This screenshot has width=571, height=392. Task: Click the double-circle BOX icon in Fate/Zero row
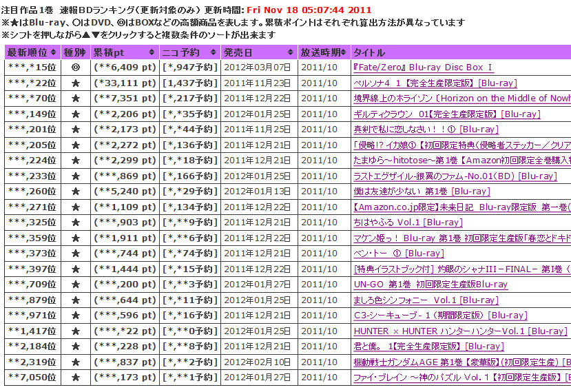[x=76, y=68]
